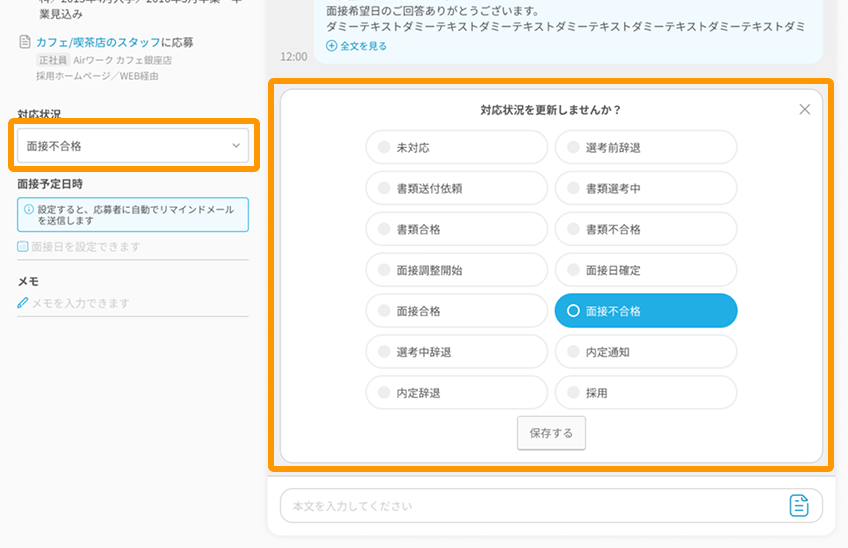Click the 12:00 message timestamp
The image size is (848, 548).
(294, 57)
